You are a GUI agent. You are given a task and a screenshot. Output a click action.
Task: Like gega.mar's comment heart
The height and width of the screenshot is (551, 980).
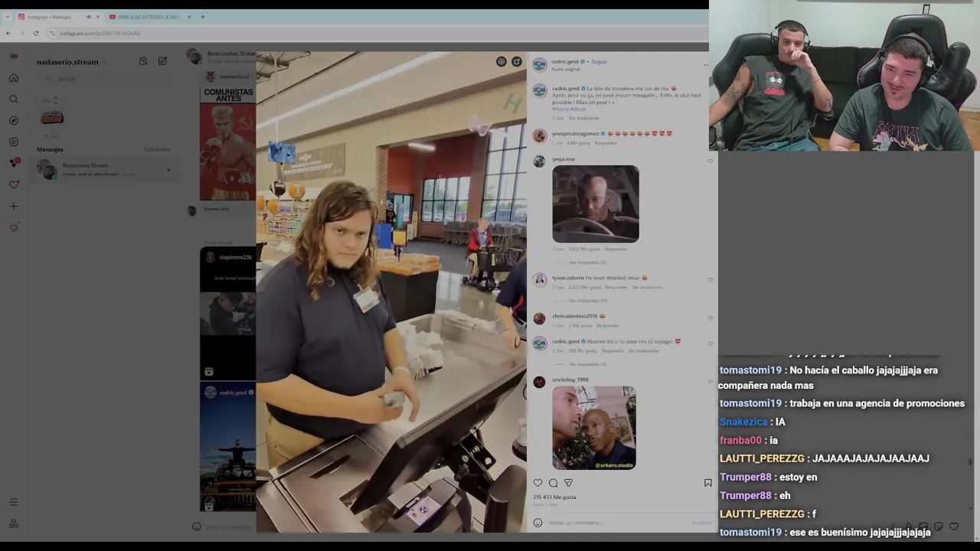click(x=710, y=161)
